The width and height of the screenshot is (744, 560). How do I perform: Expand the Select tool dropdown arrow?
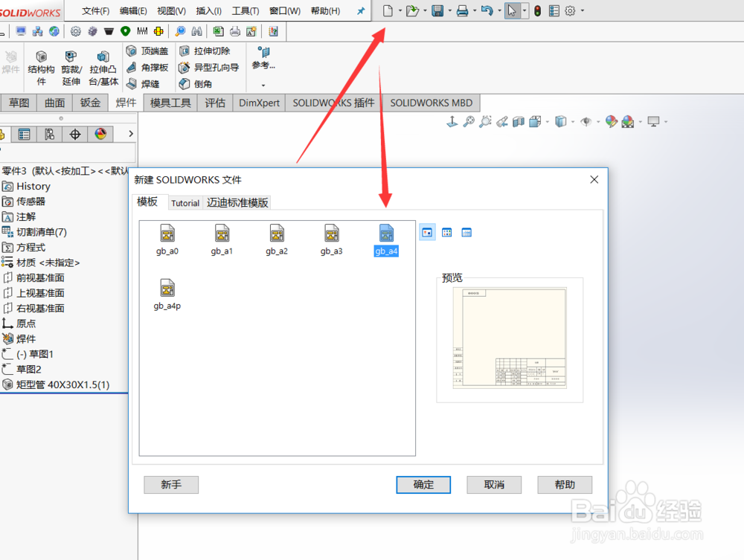525,10
